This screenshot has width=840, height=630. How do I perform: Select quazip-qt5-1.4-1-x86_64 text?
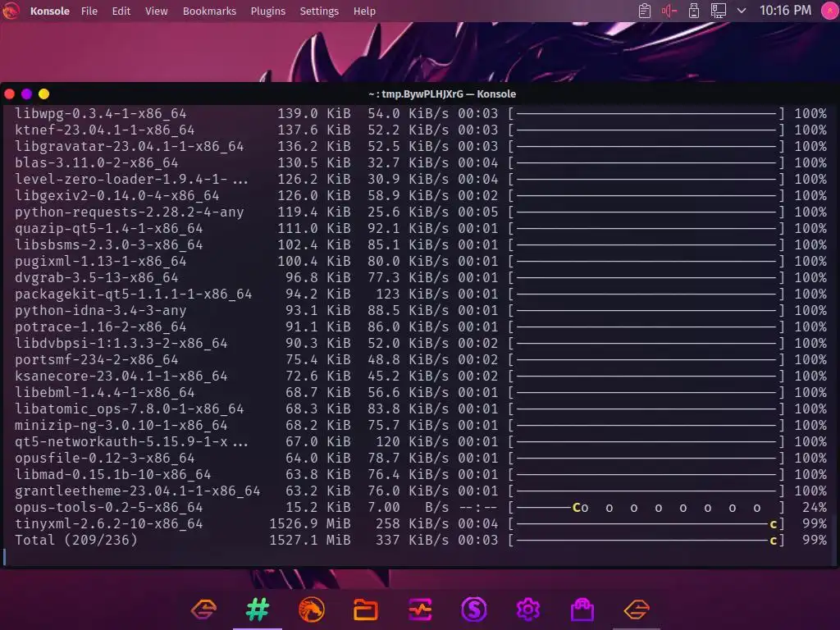109,228
